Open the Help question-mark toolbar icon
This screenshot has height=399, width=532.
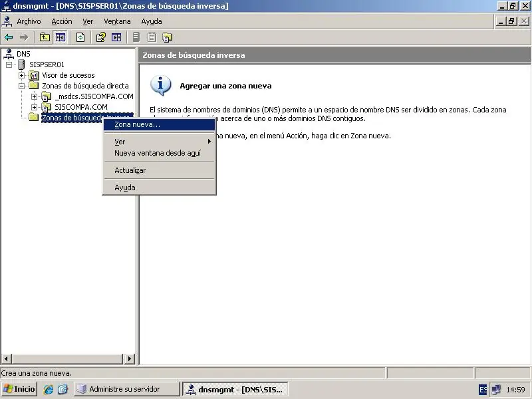101,37
